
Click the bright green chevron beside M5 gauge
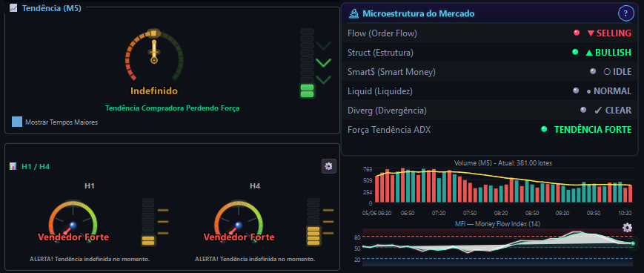coord(323,62)
